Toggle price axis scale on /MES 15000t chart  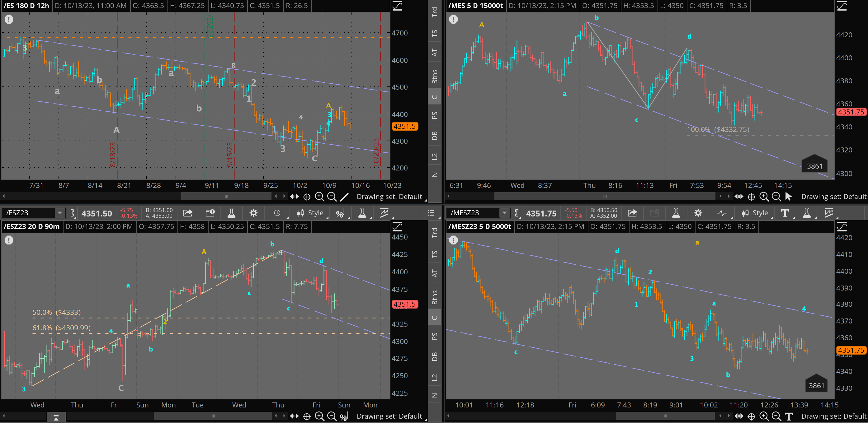pyautogui.click(x=842, y=6)
